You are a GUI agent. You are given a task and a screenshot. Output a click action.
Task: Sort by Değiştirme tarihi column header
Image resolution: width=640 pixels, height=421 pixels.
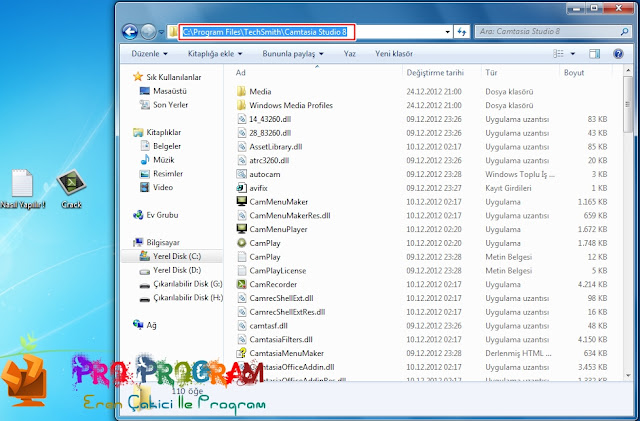tap(435, 73)
